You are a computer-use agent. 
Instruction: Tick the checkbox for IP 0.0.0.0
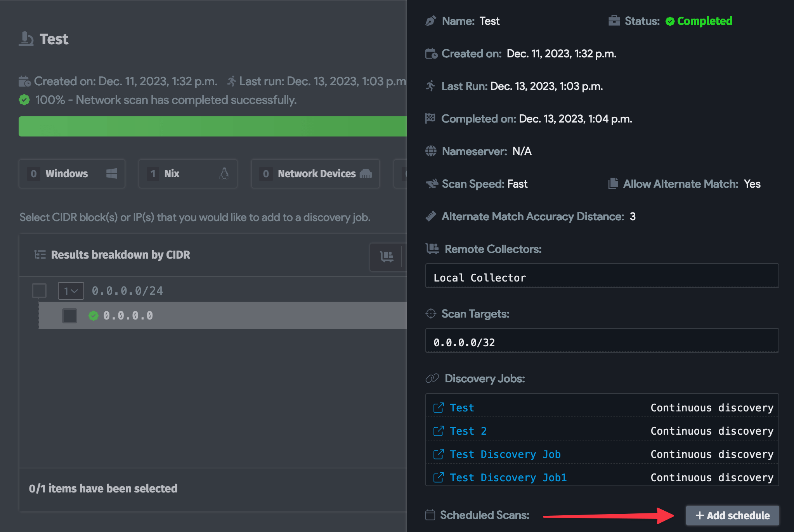(70, 316)
